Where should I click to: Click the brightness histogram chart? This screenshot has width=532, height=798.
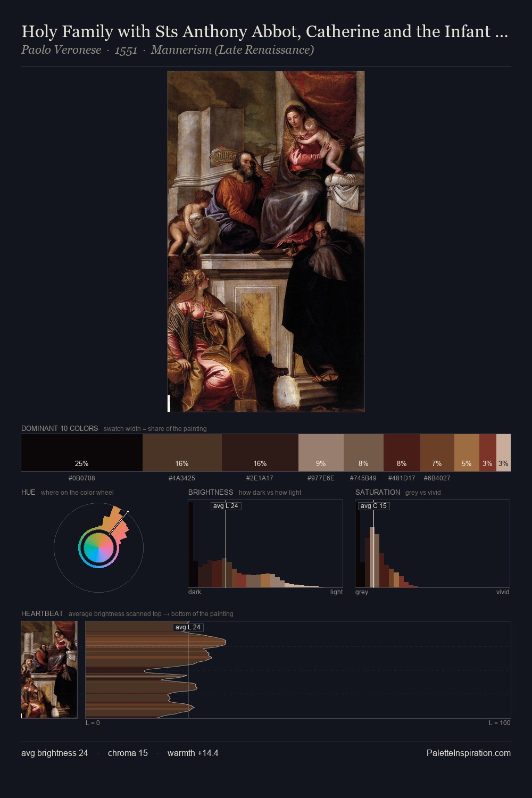click(x=265, y=544)
